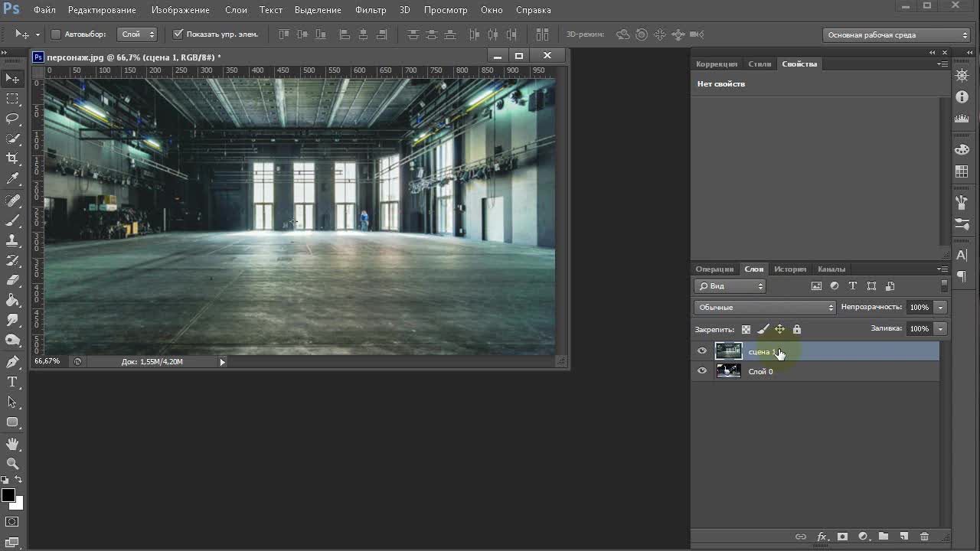Viewport: 980px width, 551px height.
Task: Add a layer style with fx icon
Action: point(822,537)
